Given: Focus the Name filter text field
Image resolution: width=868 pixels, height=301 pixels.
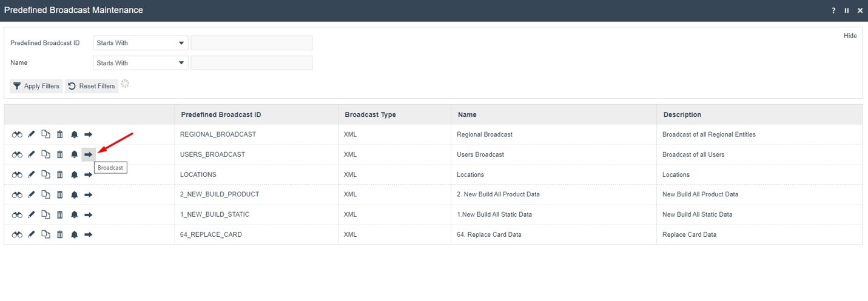Looking at the screenshot, I should point(252,63).
